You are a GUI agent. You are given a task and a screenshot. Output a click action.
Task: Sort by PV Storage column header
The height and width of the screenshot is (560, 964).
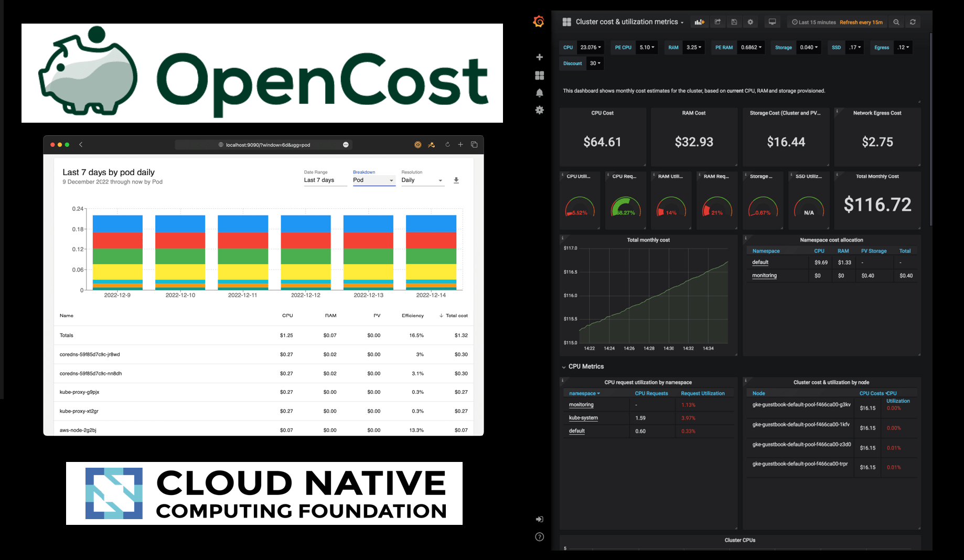874,251
